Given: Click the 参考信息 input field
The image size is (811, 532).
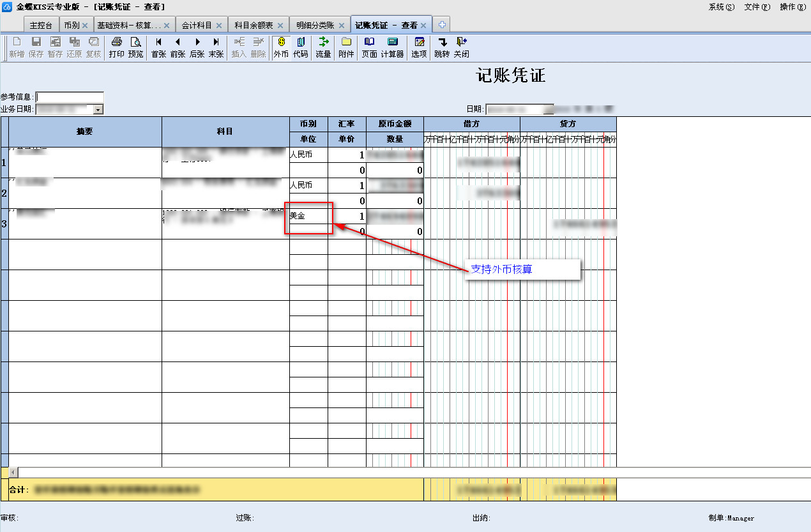Looking at the screenshot, I should [x=70, y=97].
